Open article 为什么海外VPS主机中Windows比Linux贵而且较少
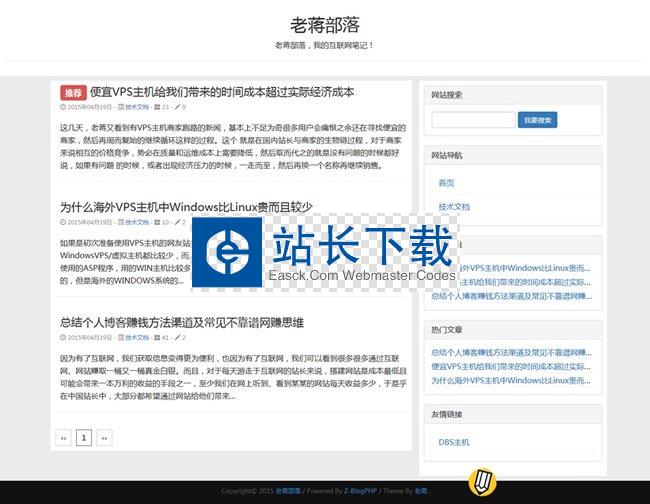 [x=186, y=207]
